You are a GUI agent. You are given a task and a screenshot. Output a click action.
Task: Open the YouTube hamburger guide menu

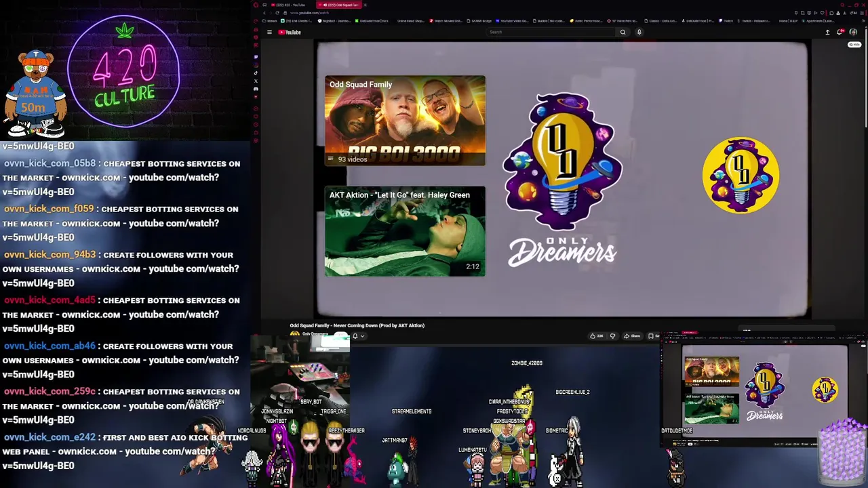(x=269, y=32)
